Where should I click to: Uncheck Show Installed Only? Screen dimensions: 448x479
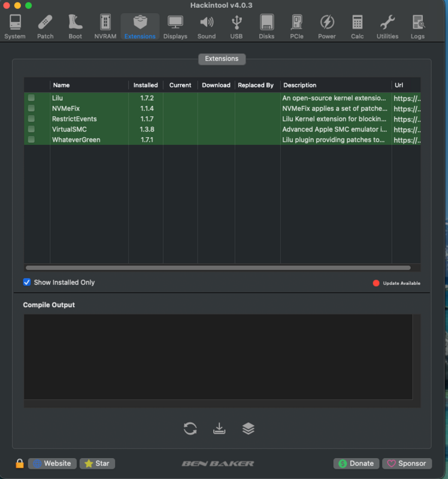[x=27, y=282]
